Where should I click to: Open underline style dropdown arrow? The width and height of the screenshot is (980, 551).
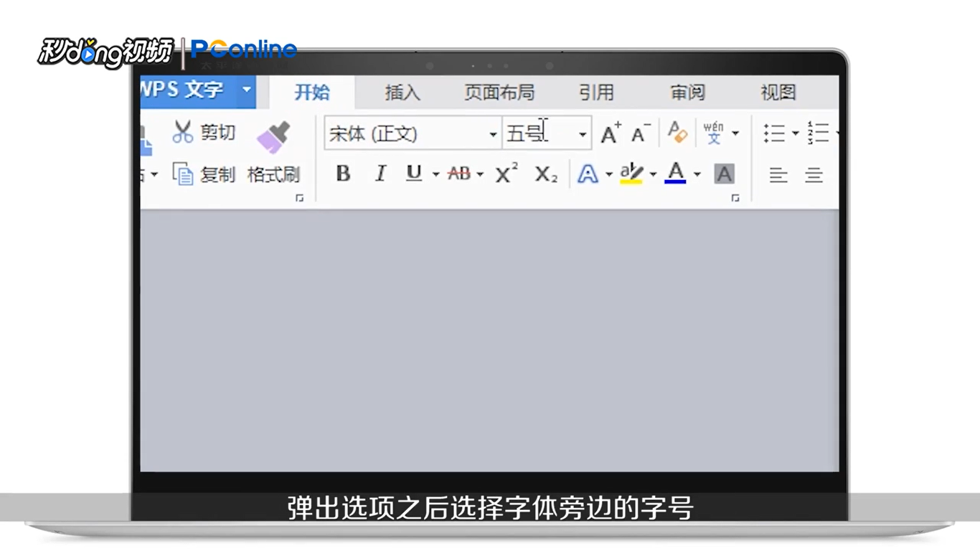(x=435, y=174)
